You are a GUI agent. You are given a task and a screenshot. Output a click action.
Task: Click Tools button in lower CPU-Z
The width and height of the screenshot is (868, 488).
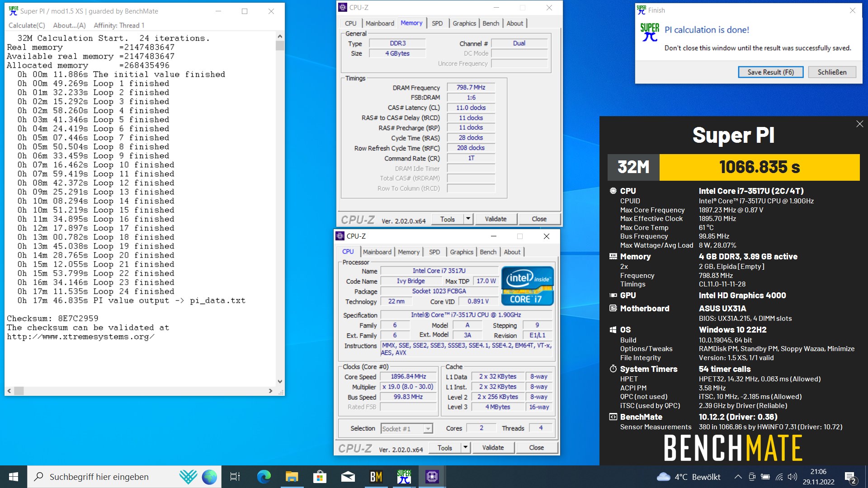[x=445, y=448]
